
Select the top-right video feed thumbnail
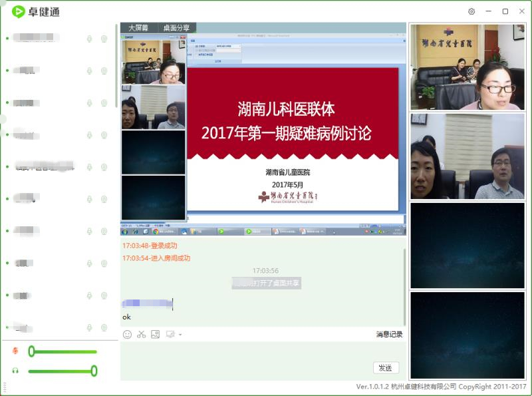(467, 67)
